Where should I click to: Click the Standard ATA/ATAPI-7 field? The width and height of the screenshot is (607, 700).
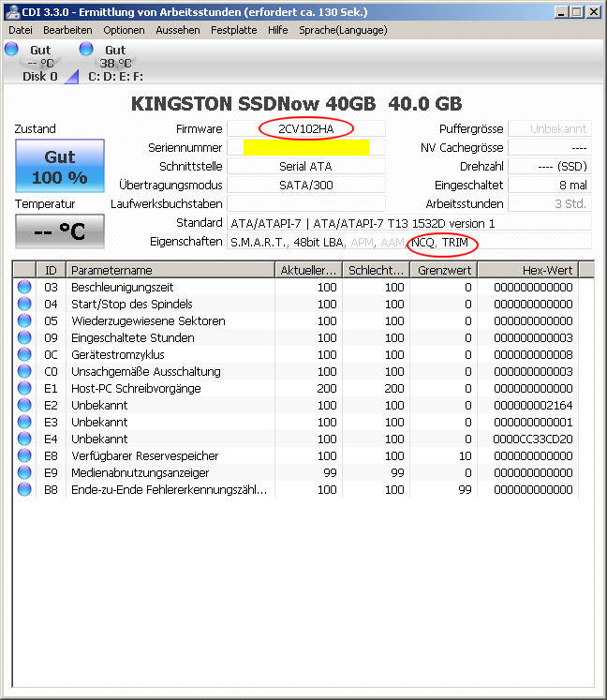(409, 223)
